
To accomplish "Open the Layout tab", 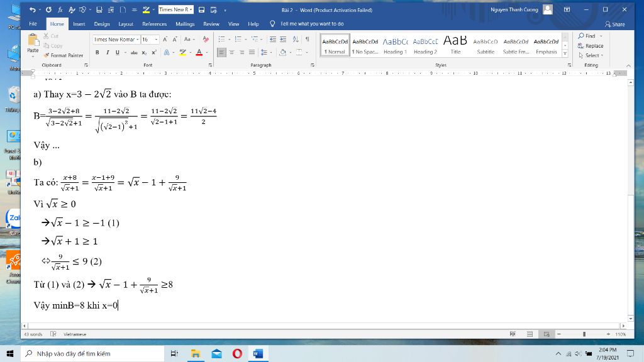I will coord(126,24).
